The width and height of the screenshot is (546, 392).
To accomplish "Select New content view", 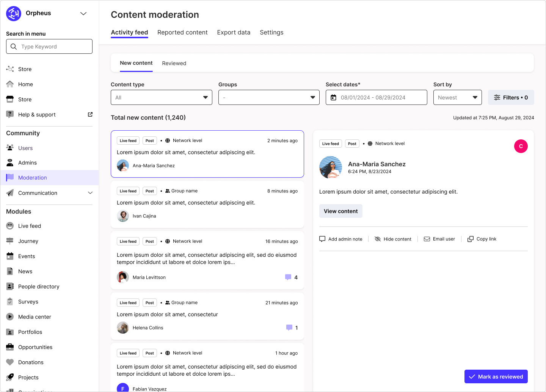I will 136,63.
